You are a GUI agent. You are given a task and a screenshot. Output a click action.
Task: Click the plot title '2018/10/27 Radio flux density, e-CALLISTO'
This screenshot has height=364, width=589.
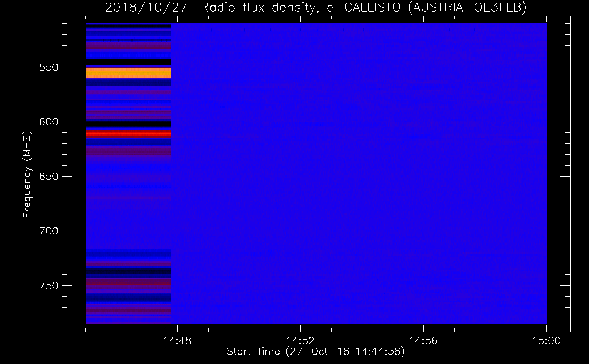[316, 7]
